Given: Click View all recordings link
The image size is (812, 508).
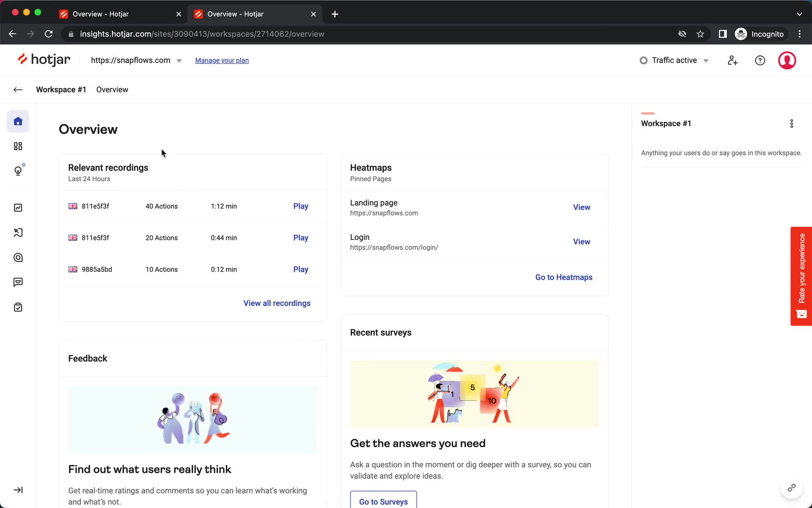Looking at the screenshot, I should [x=277, y=303].
